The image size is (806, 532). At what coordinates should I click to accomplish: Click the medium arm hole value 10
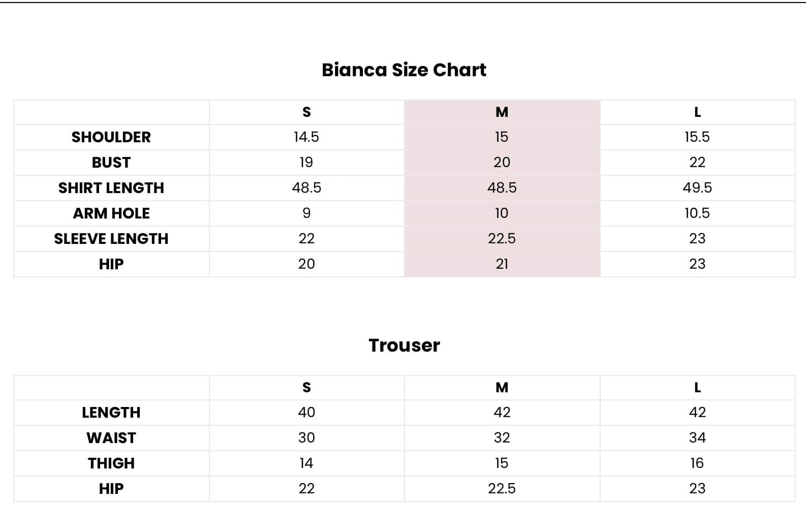click(502, 213)
